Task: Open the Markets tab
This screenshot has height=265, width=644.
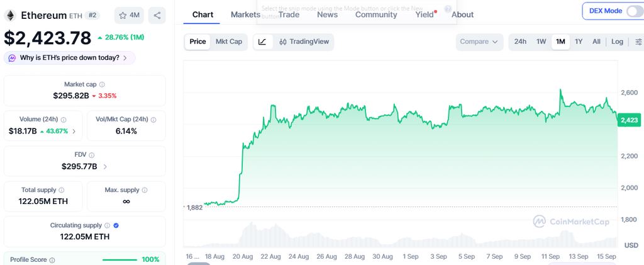Action: click(x=245, y=14)
